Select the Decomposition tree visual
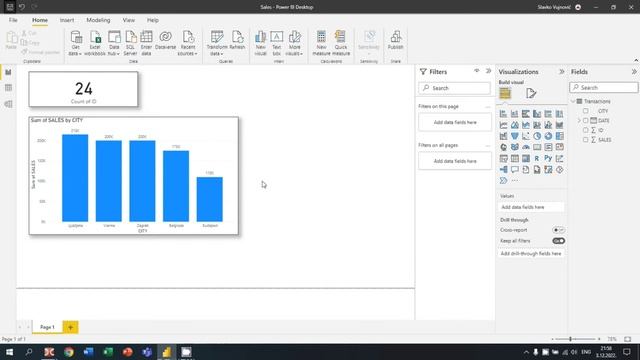This screenshot has width=640, height=360. (503, 169)
